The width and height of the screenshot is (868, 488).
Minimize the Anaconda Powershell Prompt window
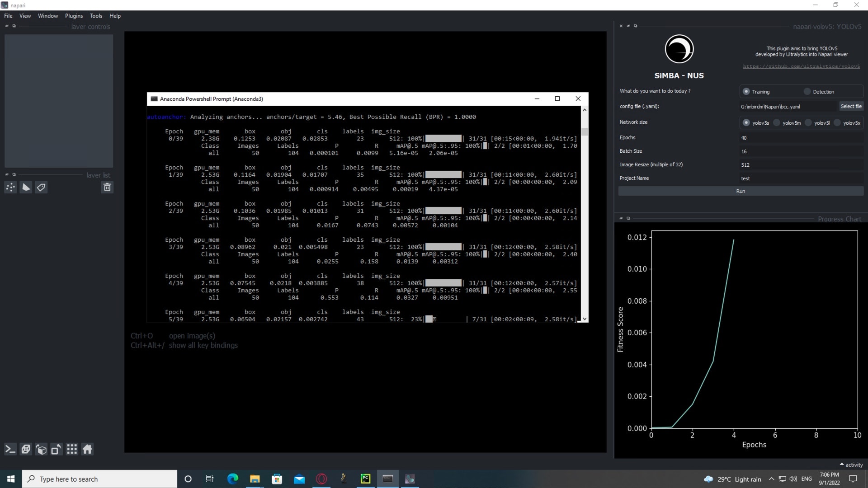(x=537, y=99)
